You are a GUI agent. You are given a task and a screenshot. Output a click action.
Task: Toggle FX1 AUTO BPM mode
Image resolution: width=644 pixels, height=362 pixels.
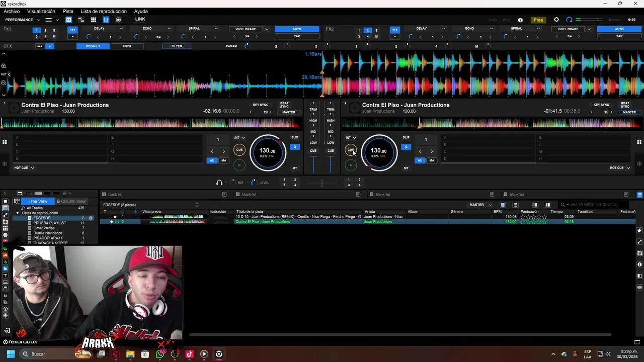coord(297,29)
